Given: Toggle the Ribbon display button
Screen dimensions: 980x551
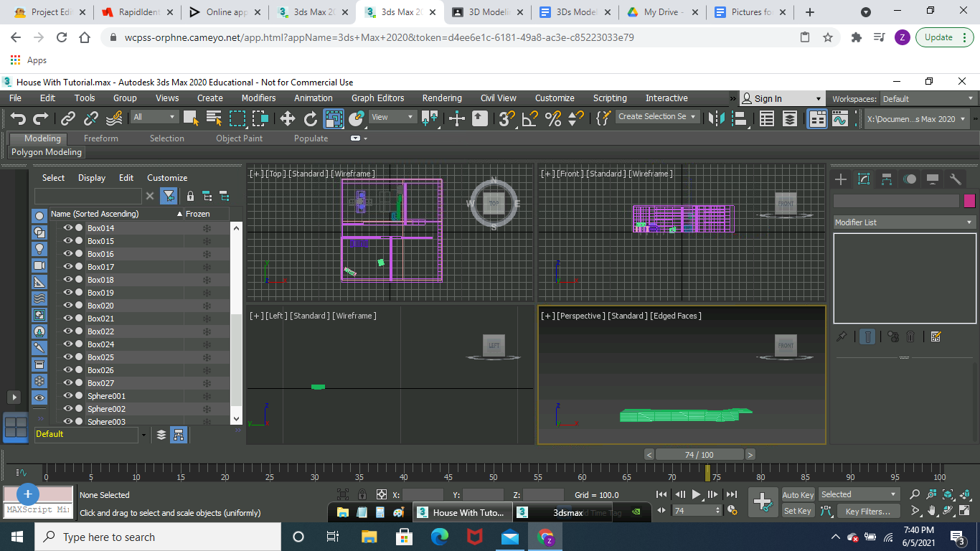Looking at the screenshot, I should coord(817,118).
